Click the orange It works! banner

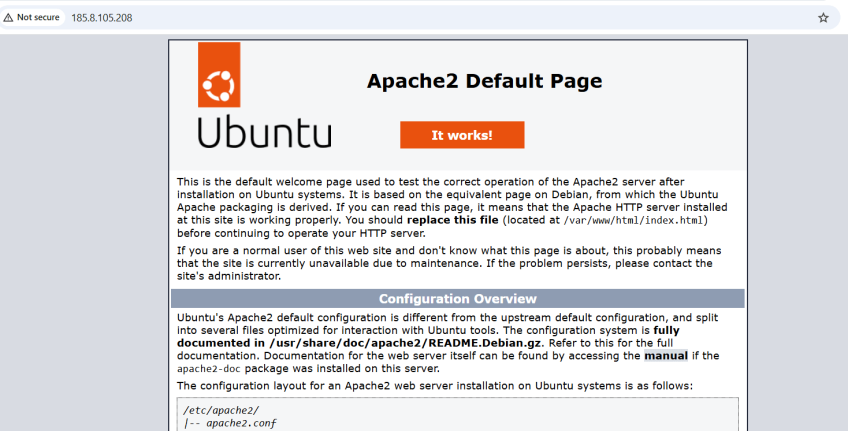[462, 135]
